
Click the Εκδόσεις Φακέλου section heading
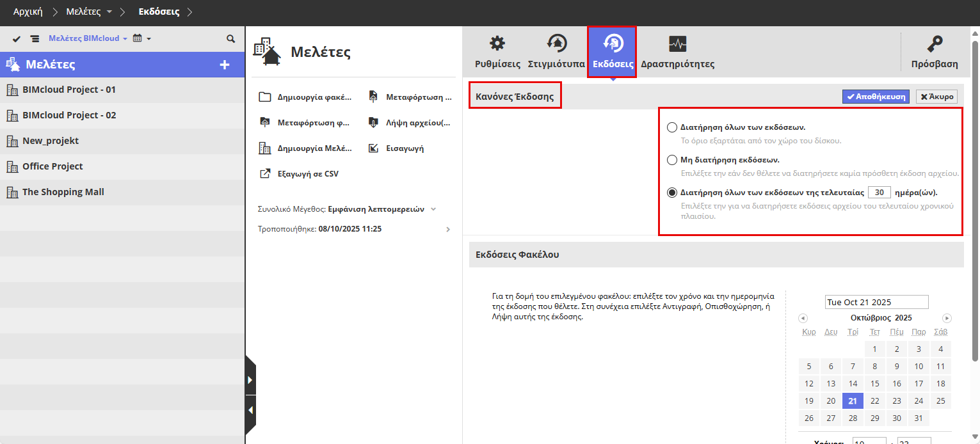[517, 254]
